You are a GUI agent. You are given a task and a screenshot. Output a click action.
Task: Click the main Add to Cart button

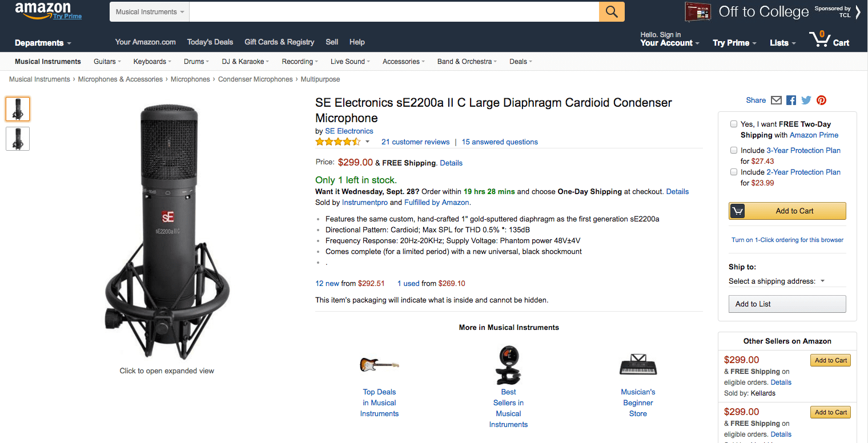coord(787,211)
